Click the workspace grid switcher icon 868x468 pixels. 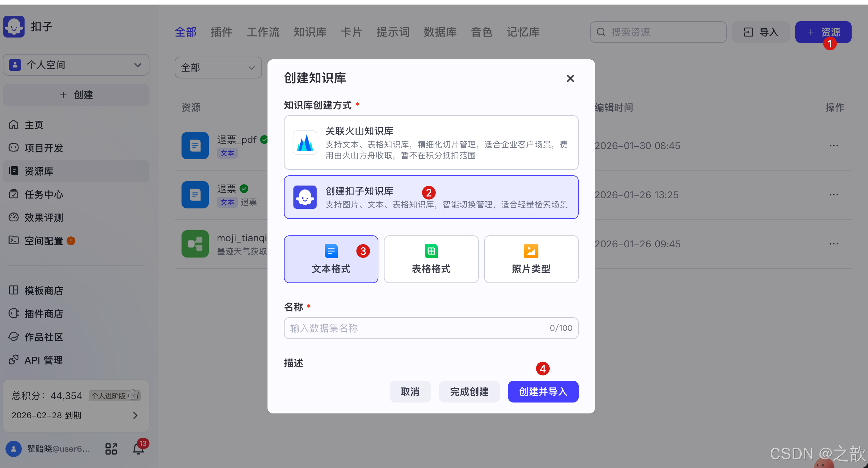pos(111,449)
